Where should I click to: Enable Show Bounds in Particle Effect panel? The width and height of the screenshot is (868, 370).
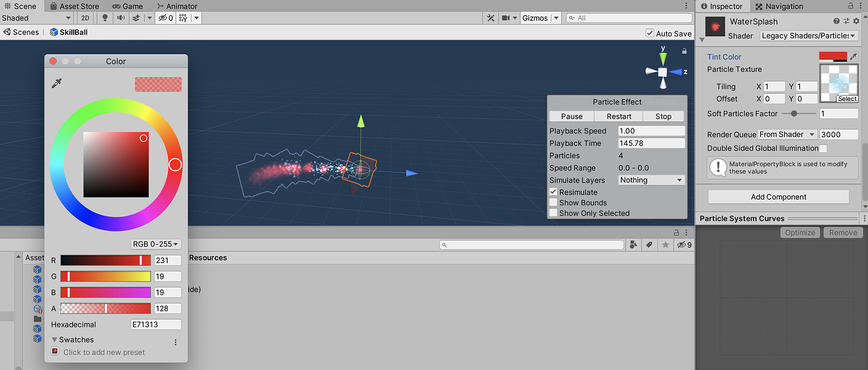pyautogui.click(x=554, y=203)
